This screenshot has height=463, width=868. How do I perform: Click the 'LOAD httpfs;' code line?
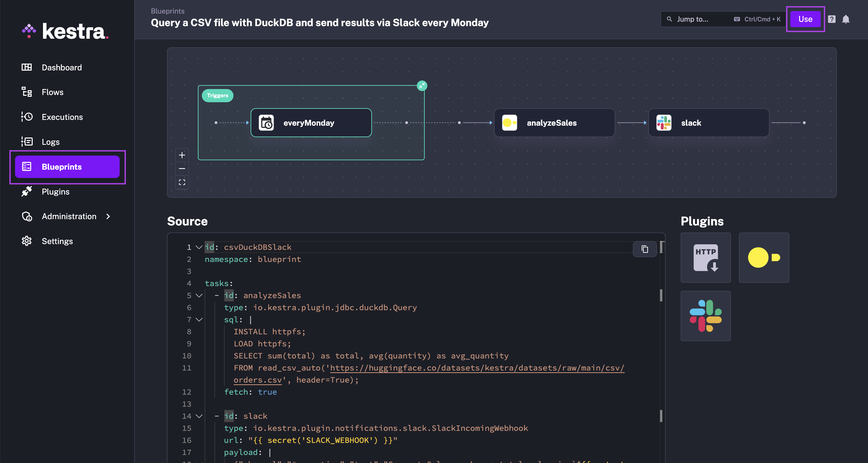coord(262,344)
